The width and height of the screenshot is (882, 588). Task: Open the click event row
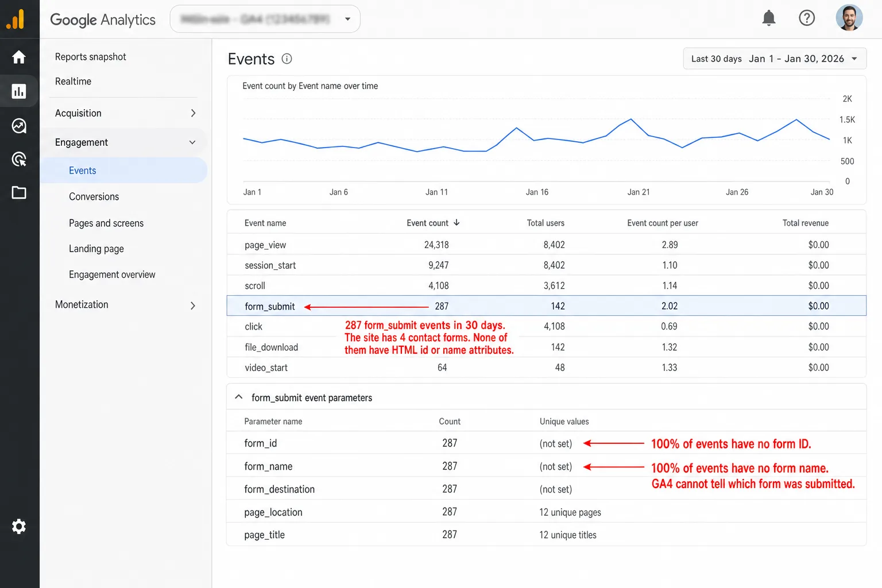pos(546,326)
